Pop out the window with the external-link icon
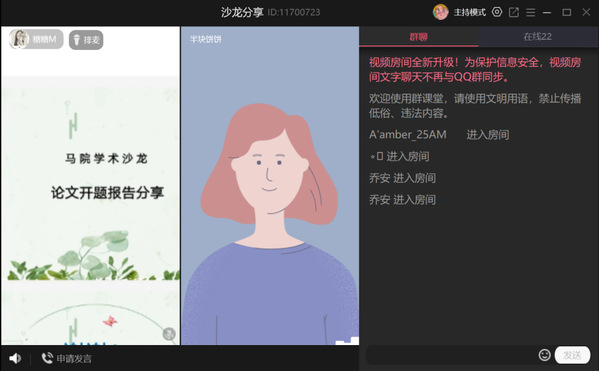599x371 pixels. (514, 12)
